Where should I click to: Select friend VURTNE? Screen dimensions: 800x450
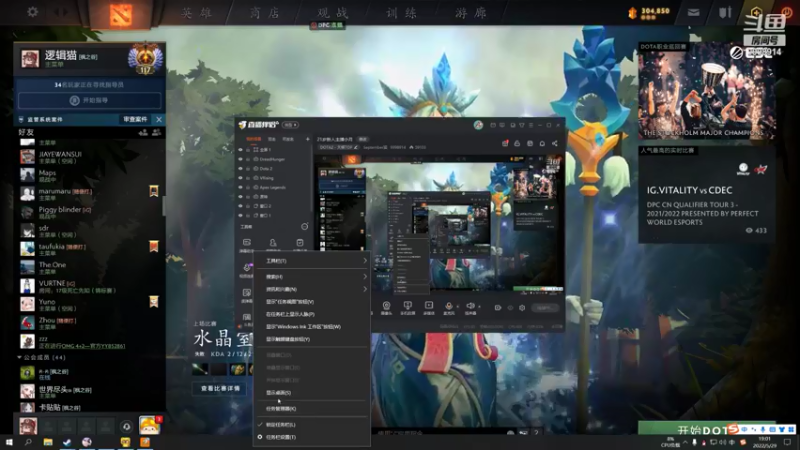87,286
